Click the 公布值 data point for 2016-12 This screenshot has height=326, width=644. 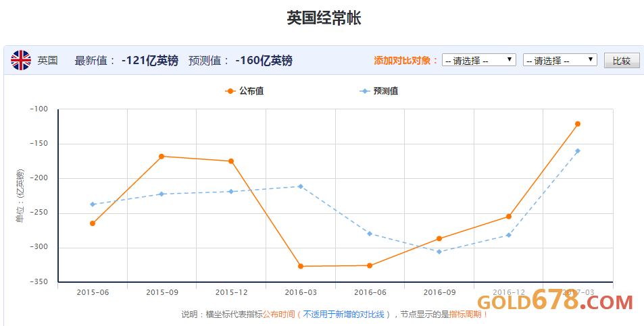click(x=509, y=217)
